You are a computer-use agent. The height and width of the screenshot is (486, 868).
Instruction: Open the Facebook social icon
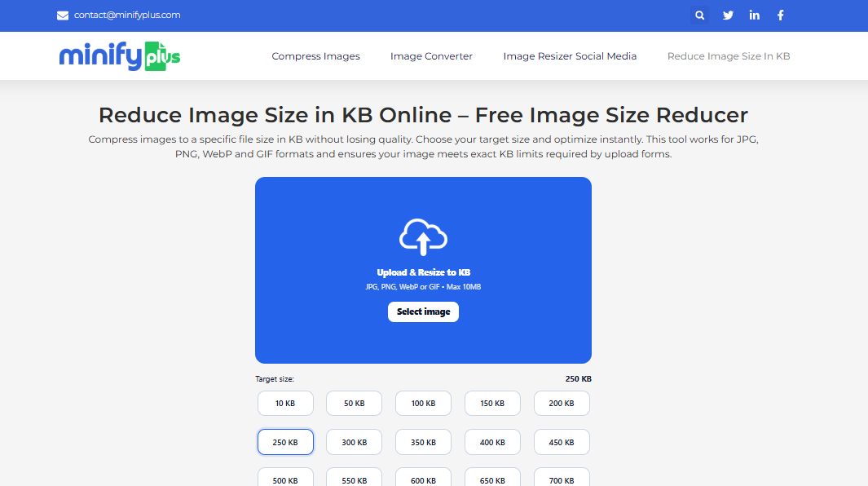pyautogui.click(x=780, y=15)
